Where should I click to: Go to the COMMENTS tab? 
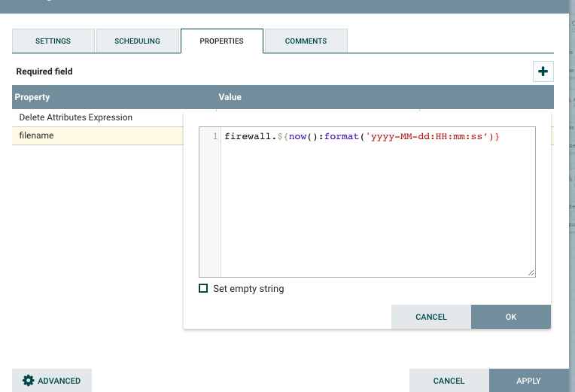pyautogui.click(x=306, y=41)
